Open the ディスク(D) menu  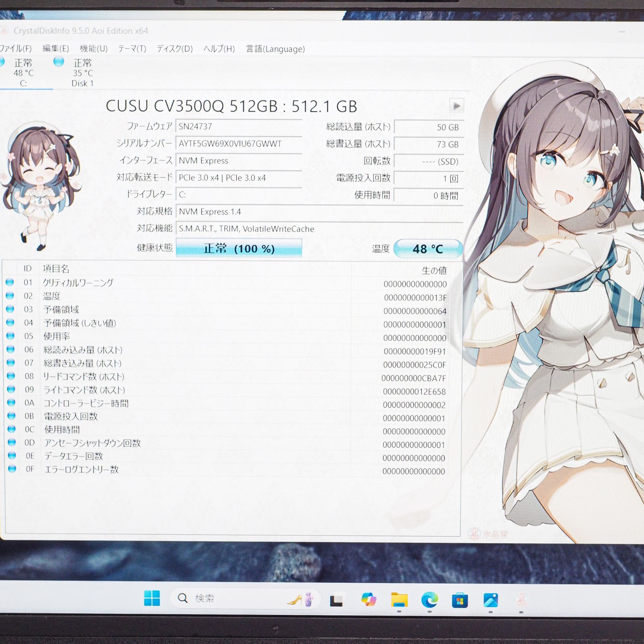click(x=175, y=49)
